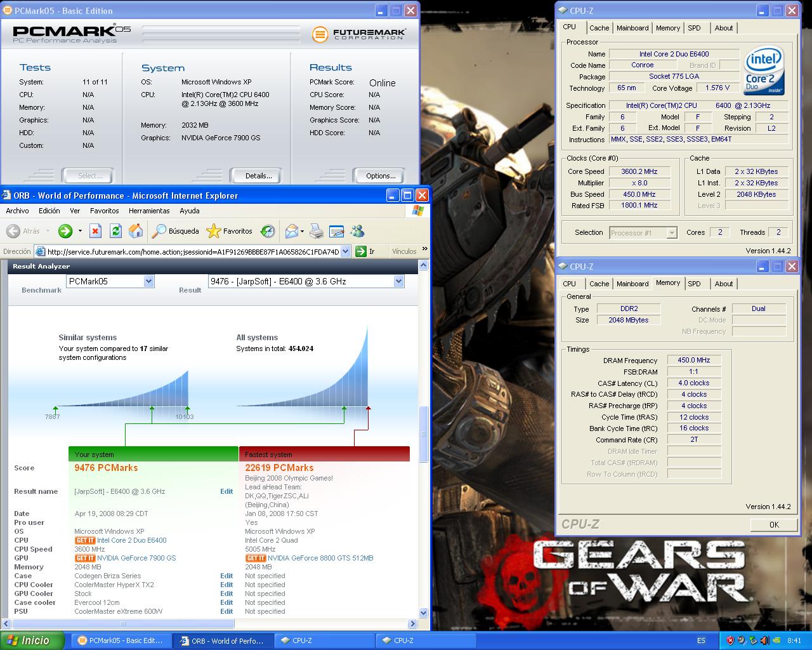The image size is (812, 650).
Task: Open the Archivo menu
Action: click(x=17, y=211)
